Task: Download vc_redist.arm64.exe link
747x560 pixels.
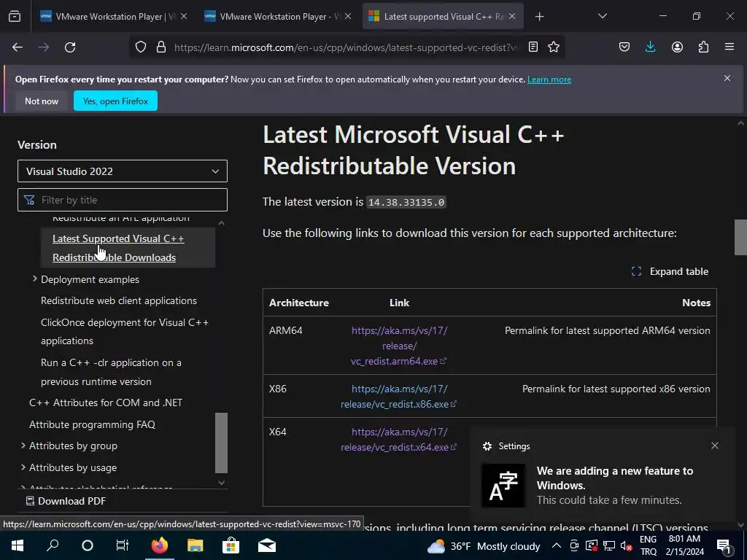Action: [x=399, y=346]
